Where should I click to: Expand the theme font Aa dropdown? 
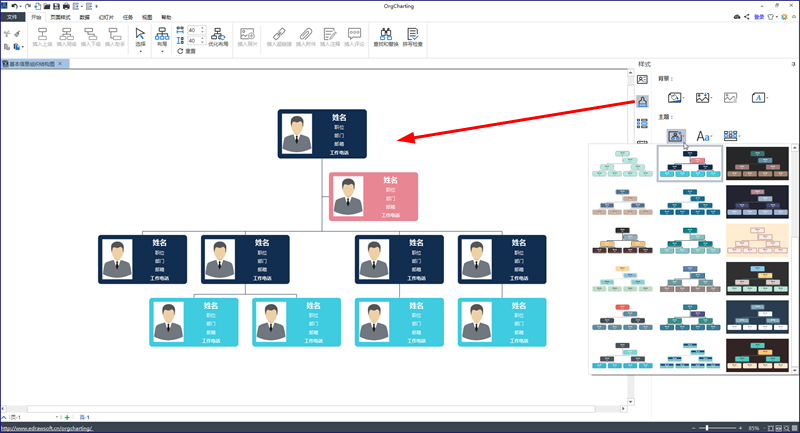click(704, 136)
